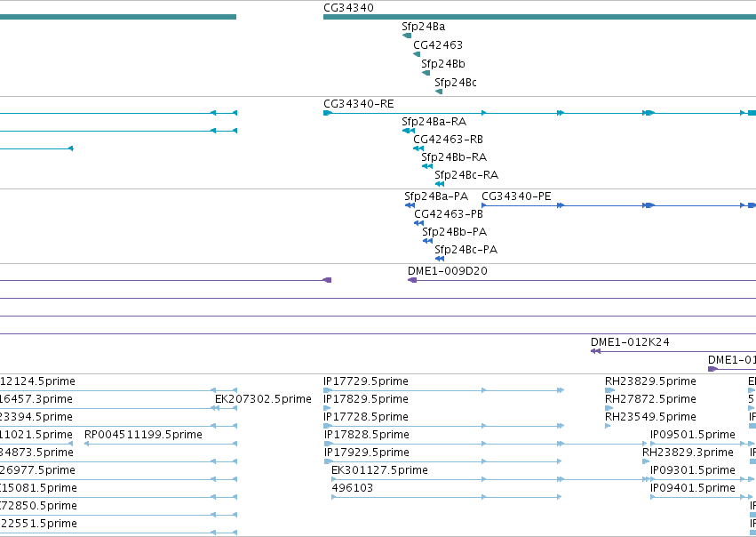
Task: Select the CG34340-RE transcript label
Action: pyautogui.click(x=359, y=104)
